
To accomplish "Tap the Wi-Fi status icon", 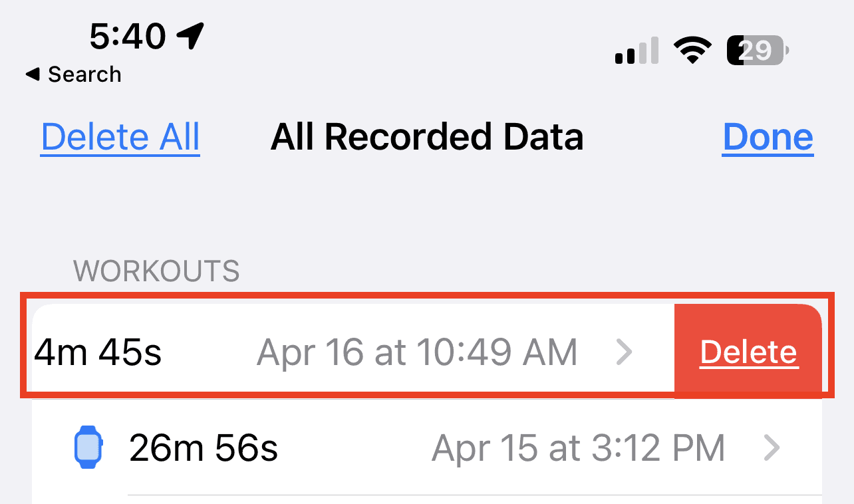I will tap(692, 50).
